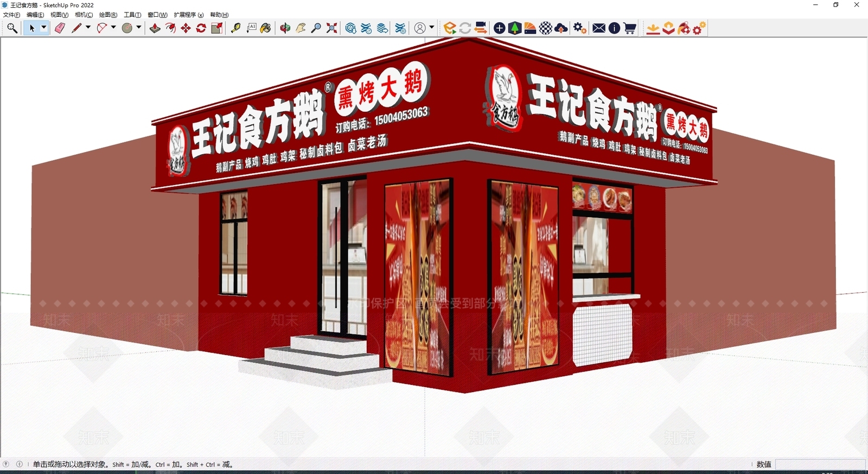The height and width of the screenshot is (474, 868).
Task: Click the Enscape start rendering icon
Action: (x=449, y=28)
